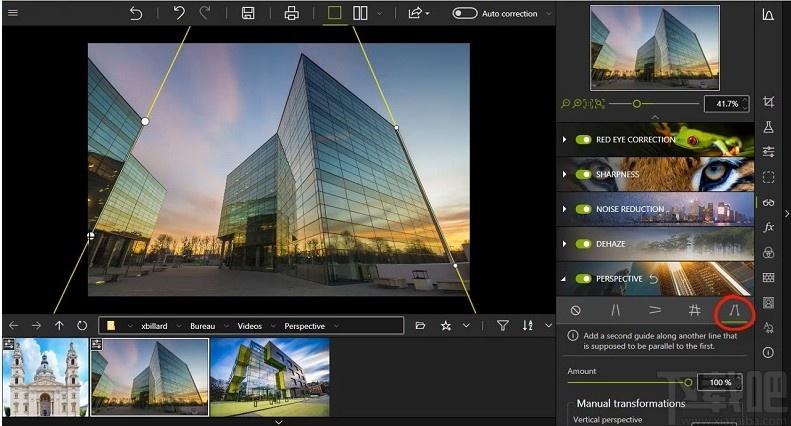
Task: Open the share/export menu
Action: coord(418,13)
